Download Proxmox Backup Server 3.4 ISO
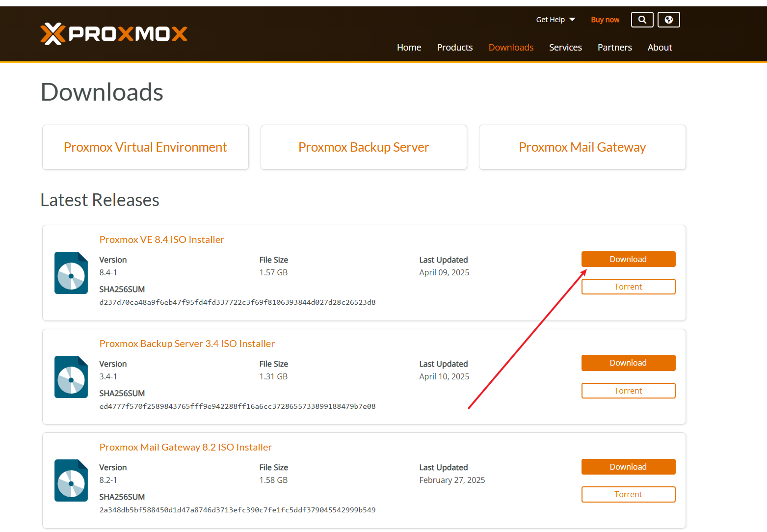Screen dimensions: 767x532 coord(628,363)
